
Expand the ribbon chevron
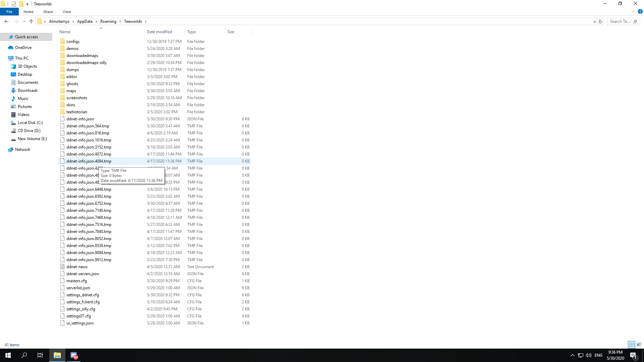(633, 11)
